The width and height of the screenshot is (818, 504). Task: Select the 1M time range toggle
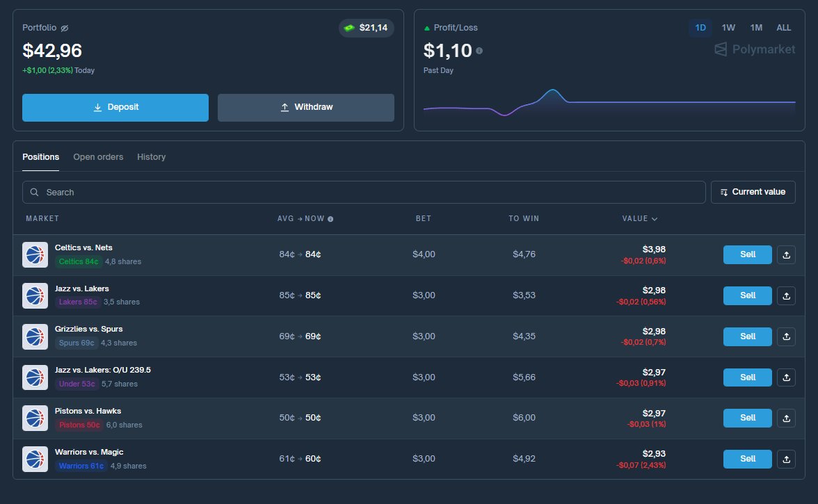click(756, 28)
